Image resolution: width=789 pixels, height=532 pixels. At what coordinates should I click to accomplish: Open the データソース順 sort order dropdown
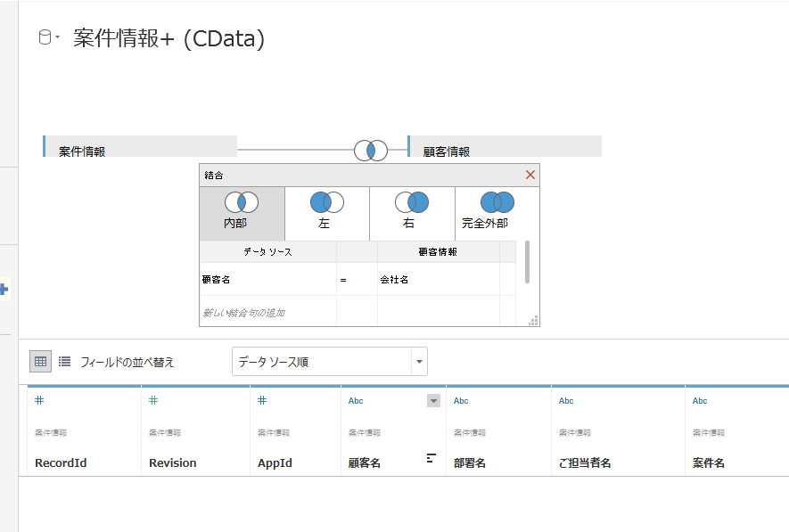tap(329, 361)
